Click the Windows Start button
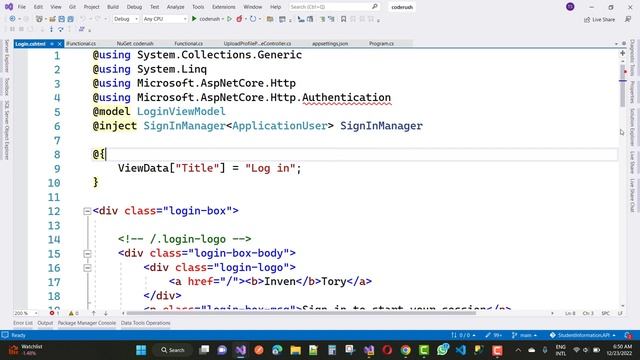The width and height of the screenshot is (640, 360). pos(141,350)
